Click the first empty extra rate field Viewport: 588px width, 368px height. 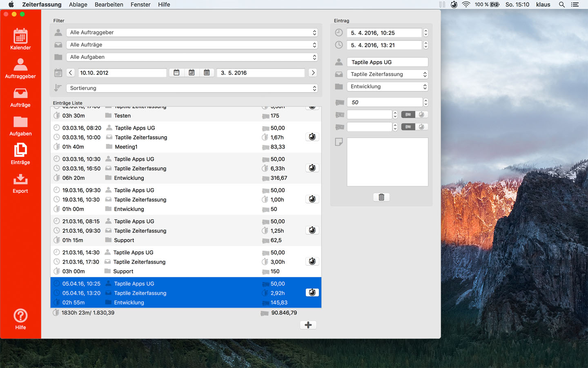pyautogui.click(x=370, y=114)
